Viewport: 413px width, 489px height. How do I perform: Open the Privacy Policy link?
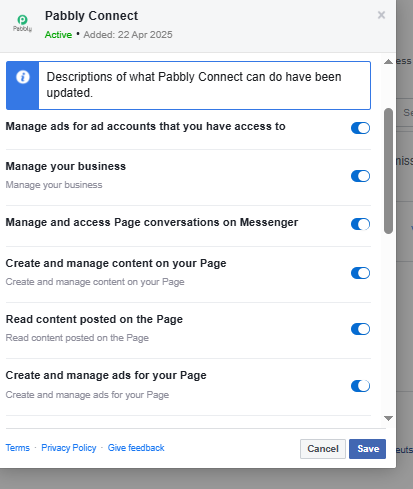point(69,448)
